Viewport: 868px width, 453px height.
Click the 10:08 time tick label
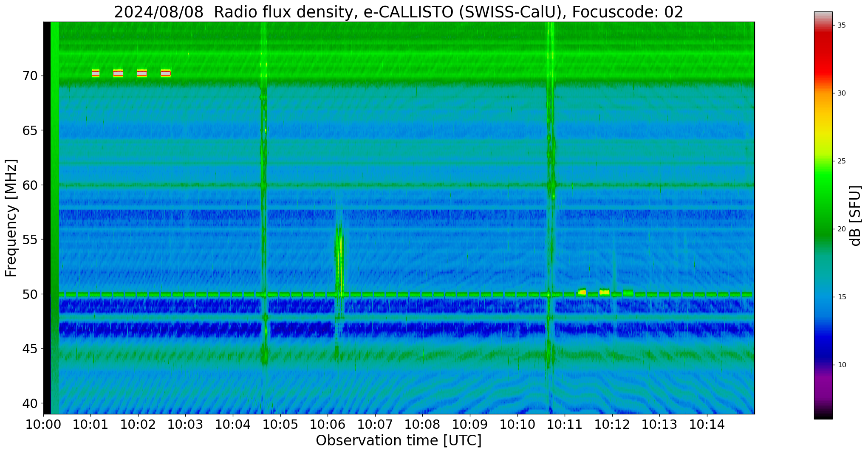422,425
